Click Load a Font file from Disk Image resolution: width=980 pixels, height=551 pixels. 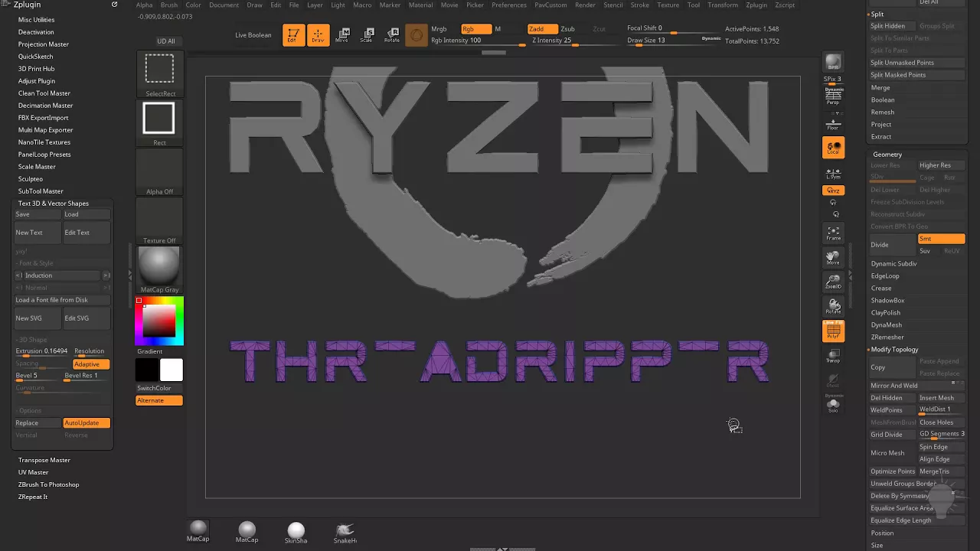pos(62,300)
